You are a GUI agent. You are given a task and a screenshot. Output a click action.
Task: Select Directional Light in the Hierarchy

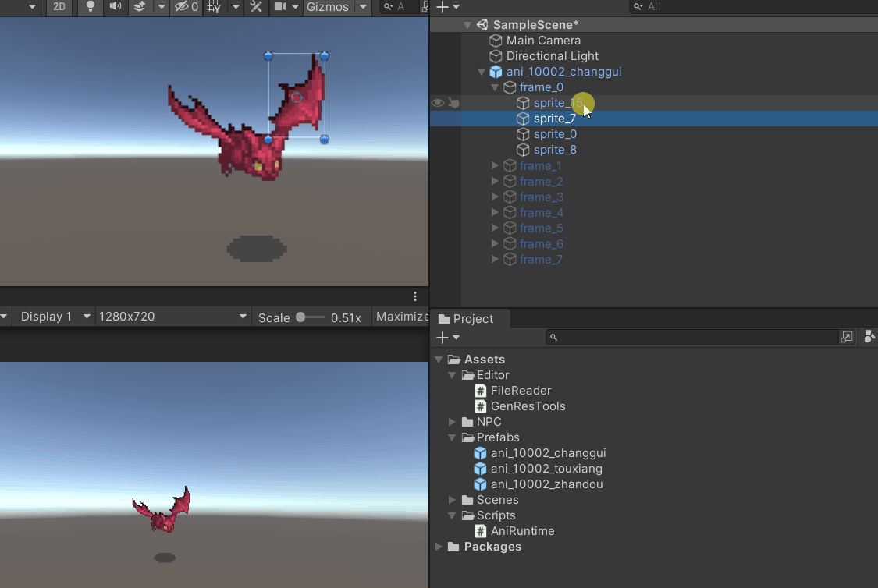552,56
